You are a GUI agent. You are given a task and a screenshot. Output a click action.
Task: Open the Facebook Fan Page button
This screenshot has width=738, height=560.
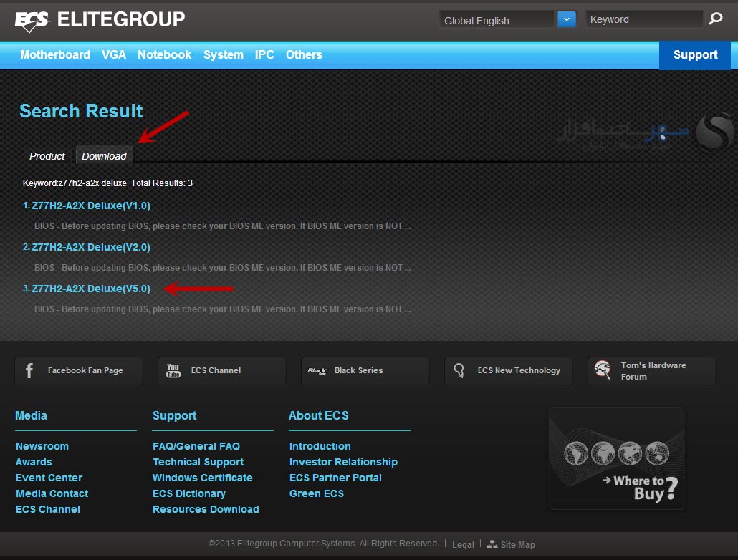click(79, 371)
